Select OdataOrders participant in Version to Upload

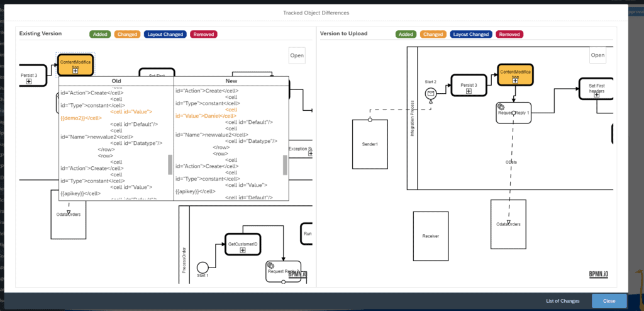508,224
